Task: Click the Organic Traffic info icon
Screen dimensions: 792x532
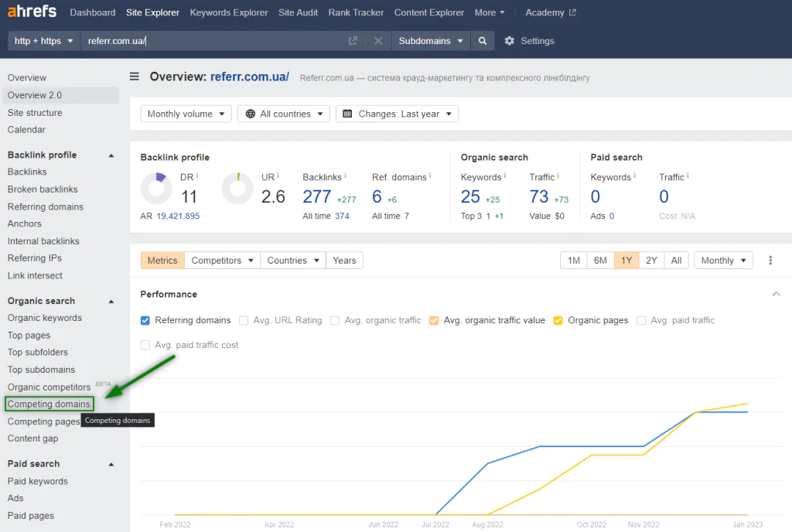Action: tap(558, 176)
